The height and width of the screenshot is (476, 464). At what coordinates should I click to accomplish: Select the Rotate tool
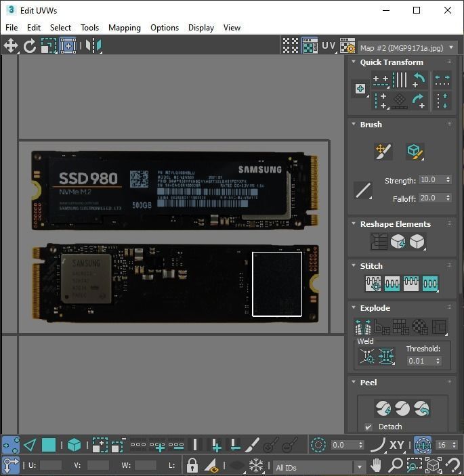pyautogui.click(x=29, y=46)
